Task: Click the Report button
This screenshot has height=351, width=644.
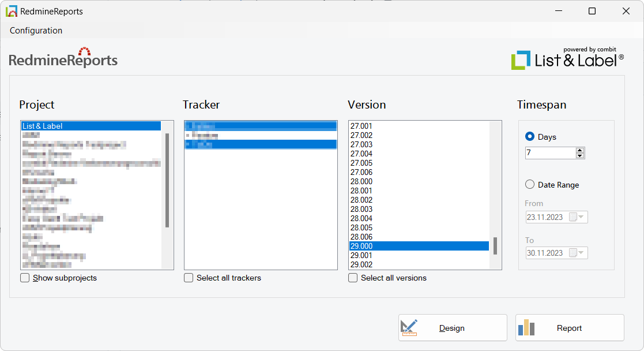Action: point(570,327)
